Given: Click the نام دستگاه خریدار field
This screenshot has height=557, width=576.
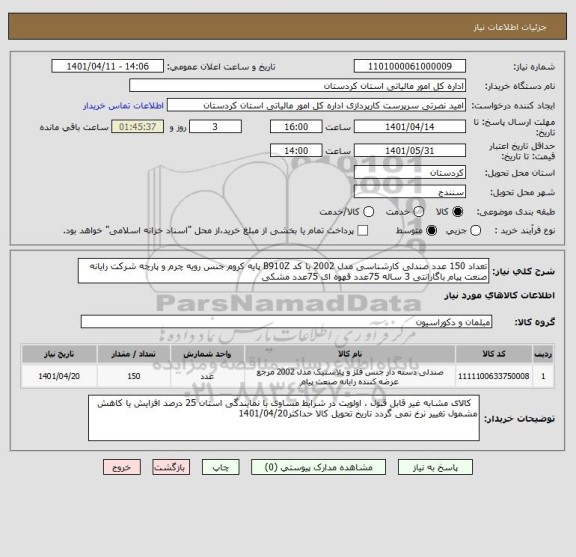Looking at the screenshot, I should coord(298,86).
